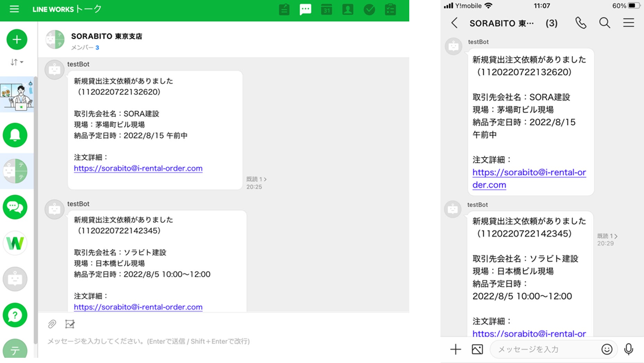Click order number 1120220722132620 in desktop message
Viewport: 644px width, 363px height.
(119, 92)
